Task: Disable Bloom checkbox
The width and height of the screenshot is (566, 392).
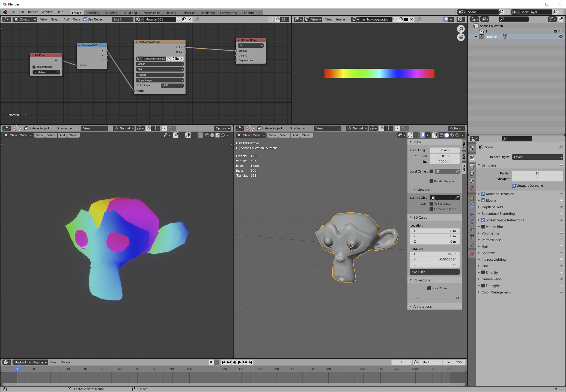Action: click(x=483, y=200)
